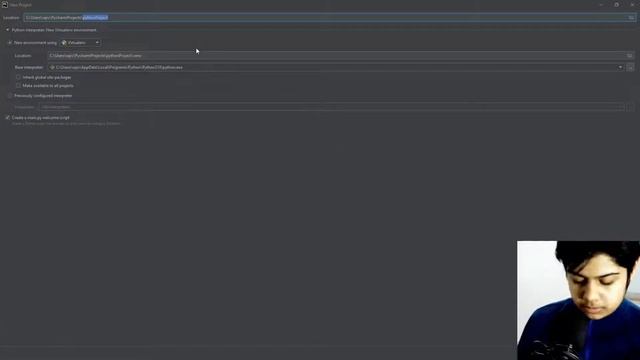
Task: Uncheck Create a main.py welcome script
Action: [x=7, y=118]
